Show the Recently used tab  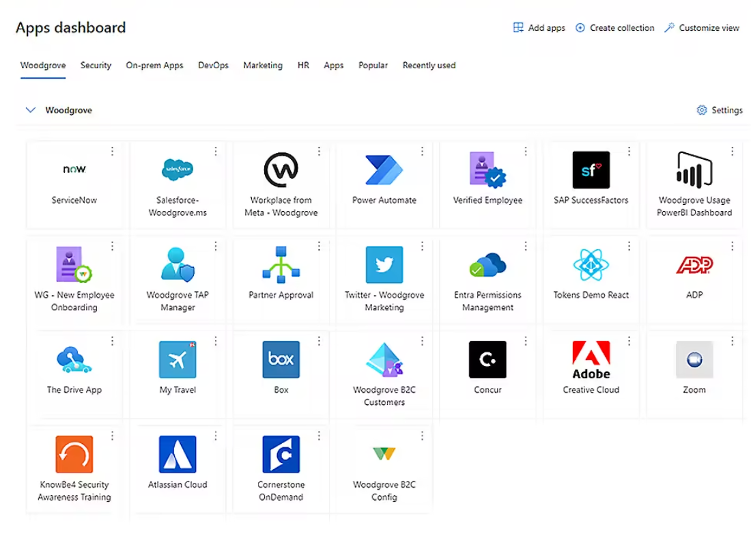click(x=429, y=66)
